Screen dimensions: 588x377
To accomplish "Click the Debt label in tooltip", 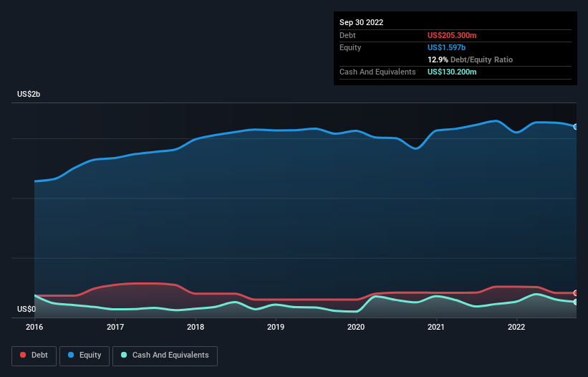I will 347,35.
